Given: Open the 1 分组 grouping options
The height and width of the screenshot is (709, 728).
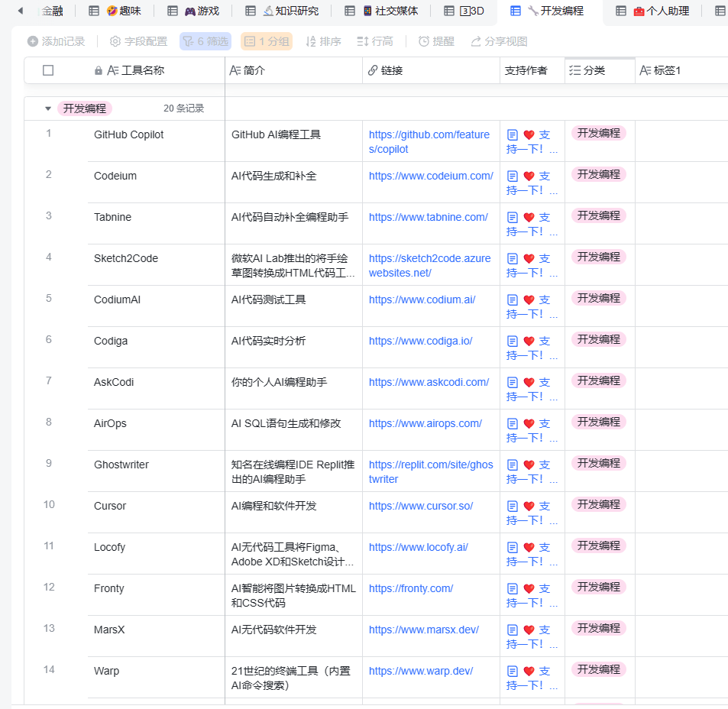Looking at the screenshot, I should [267, 41].
